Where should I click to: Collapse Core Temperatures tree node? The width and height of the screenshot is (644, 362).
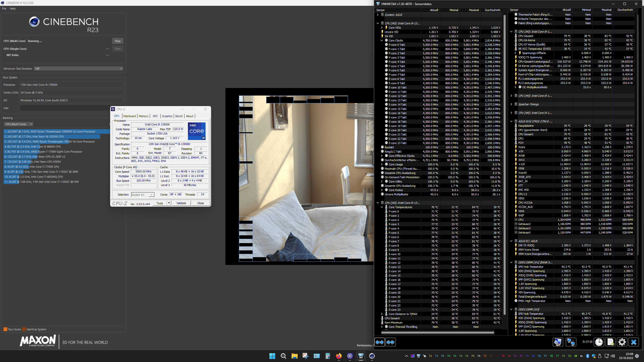click(x=382, y=207)
